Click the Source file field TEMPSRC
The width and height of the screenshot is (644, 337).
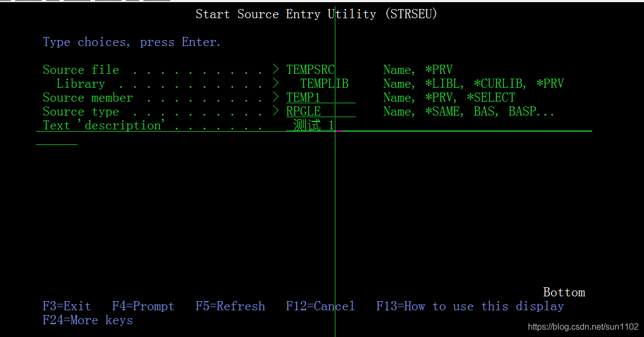tap(311, 70)
